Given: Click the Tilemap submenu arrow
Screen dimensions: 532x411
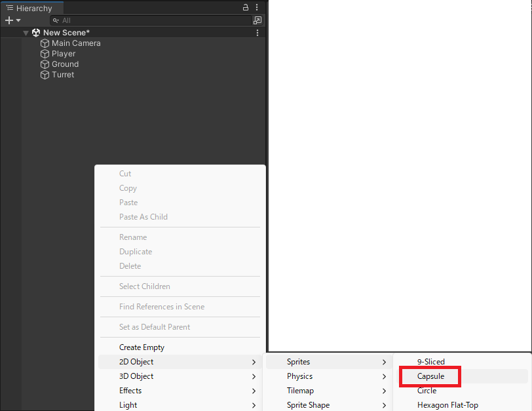Looking at the screenshot, I should coord(384,391).
